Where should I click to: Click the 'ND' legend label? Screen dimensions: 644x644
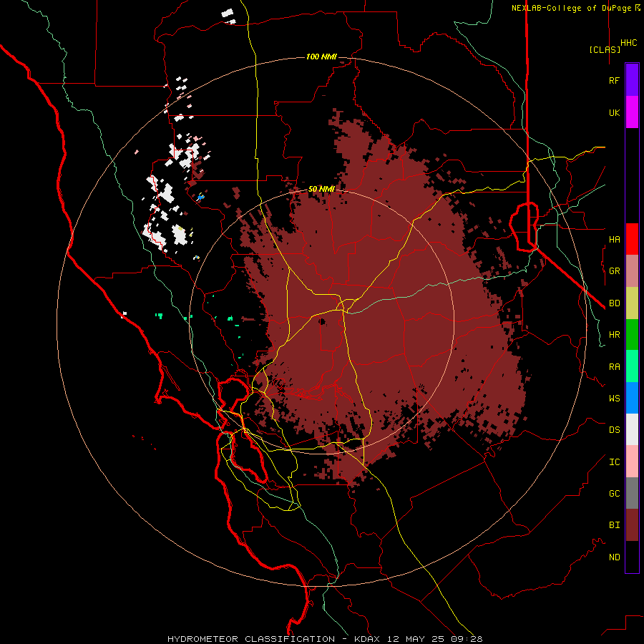[x=614, y=557]
